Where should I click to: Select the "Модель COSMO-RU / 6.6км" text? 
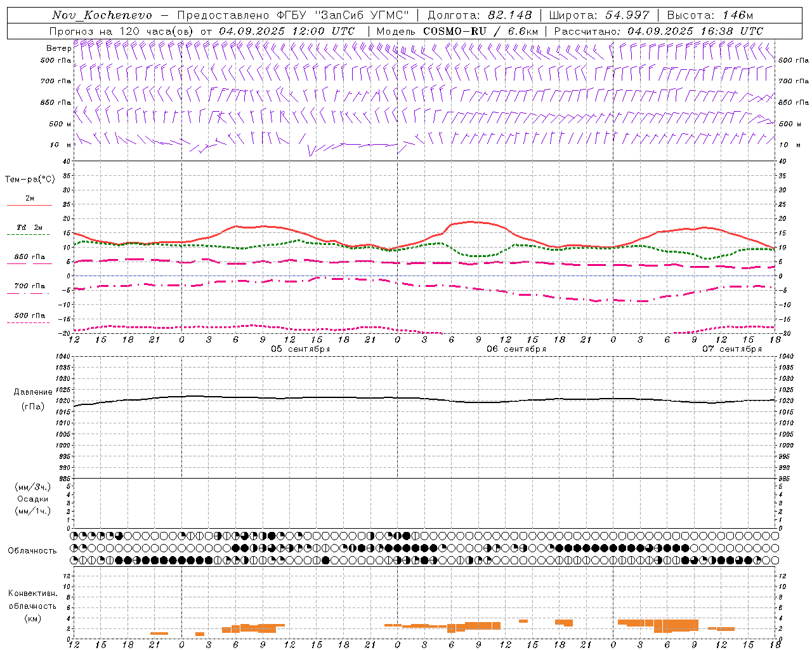point(457,31)
